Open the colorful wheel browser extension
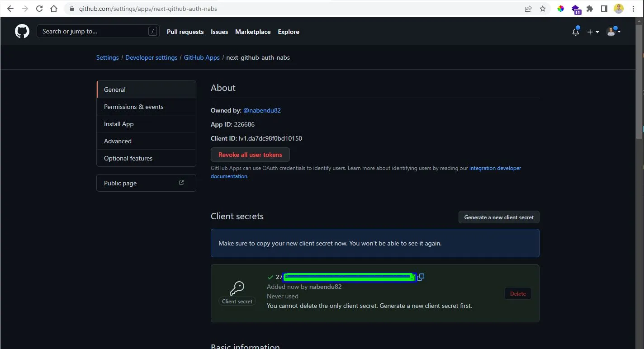 [x=561, y=9]
